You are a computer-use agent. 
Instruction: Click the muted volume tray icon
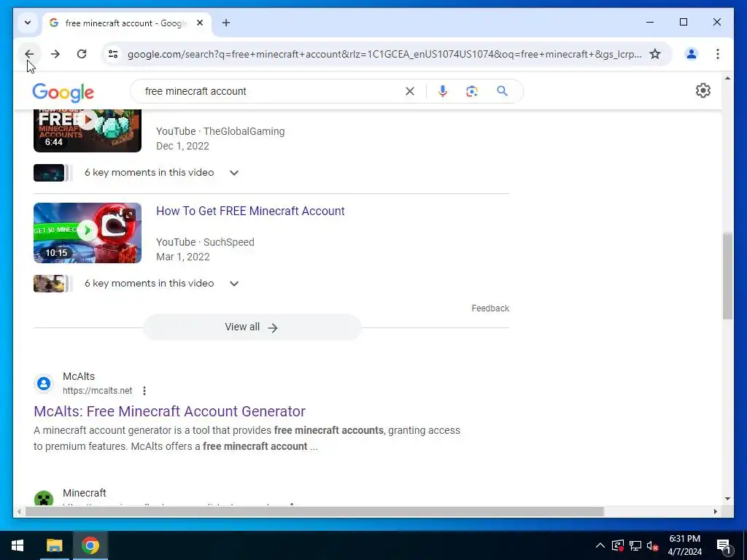click(x=652, y=545)
